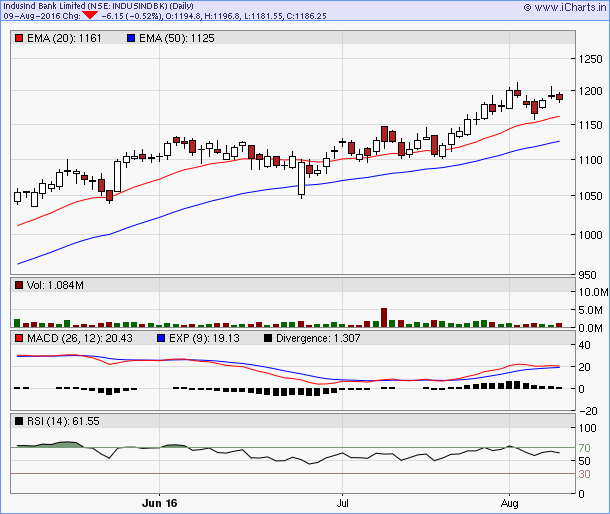The height and width of the screenshot is (514, 610).
Task: Click the 1100 price axis label
Action: tap(590, 160)
